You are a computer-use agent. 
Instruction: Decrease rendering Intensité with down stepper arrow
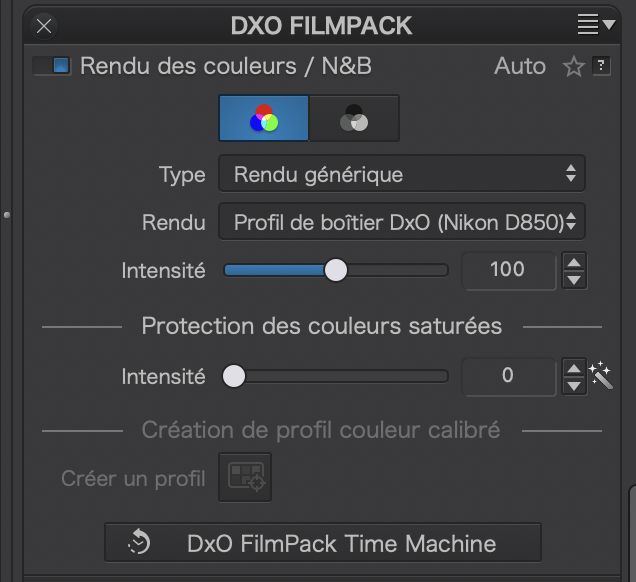[x=574, y=280]
